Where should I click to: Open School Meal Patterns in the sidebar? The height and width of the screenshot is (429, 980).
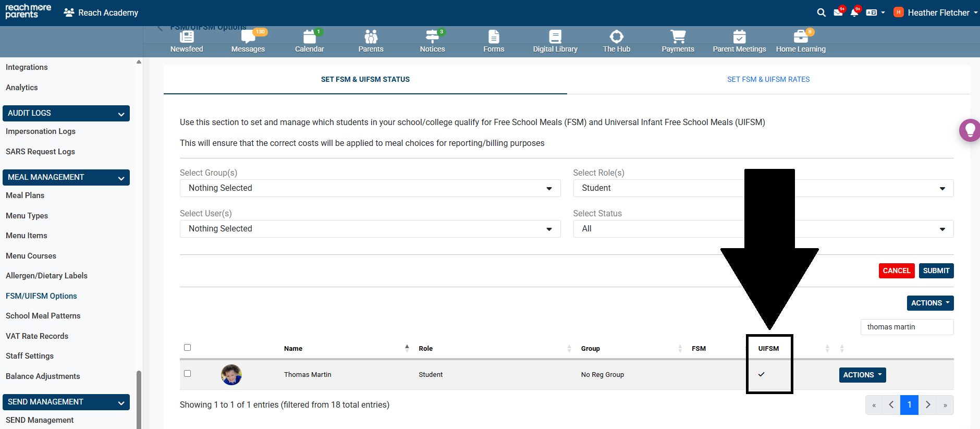tap(43, 316)
